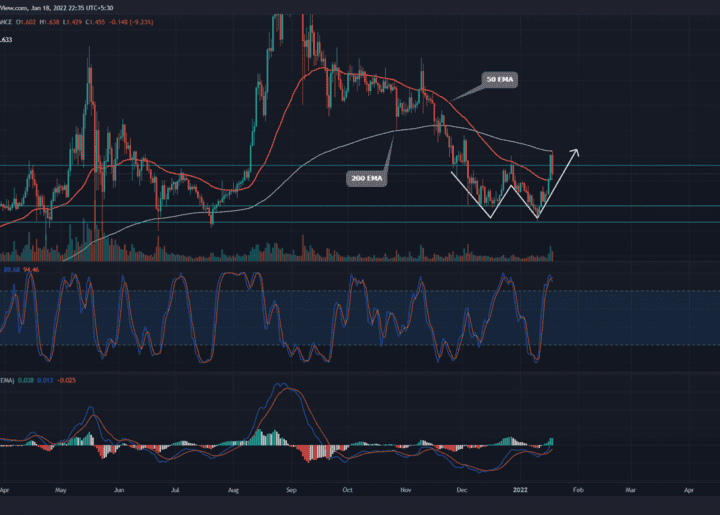Click the 200 EMA callout label
The width and height of the screenshot is (720, 515).
click(x=364, y=176)
